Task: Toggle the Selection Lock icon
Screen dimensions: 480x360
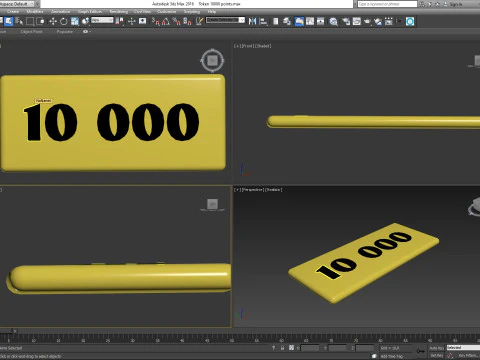Action: [282, 348]
